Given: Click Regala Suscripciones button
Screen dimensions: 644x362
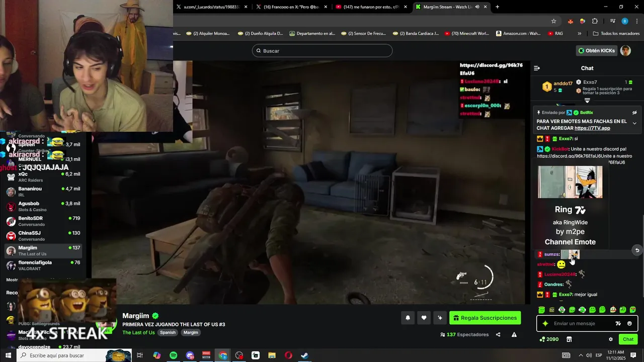Looking at the screenshot, I should pyautogui.click(x=485, y=318).
